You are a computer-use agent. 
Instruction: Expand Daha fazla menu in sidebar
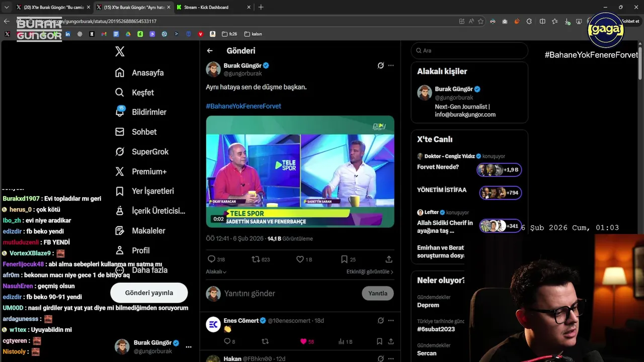(141, 270)
